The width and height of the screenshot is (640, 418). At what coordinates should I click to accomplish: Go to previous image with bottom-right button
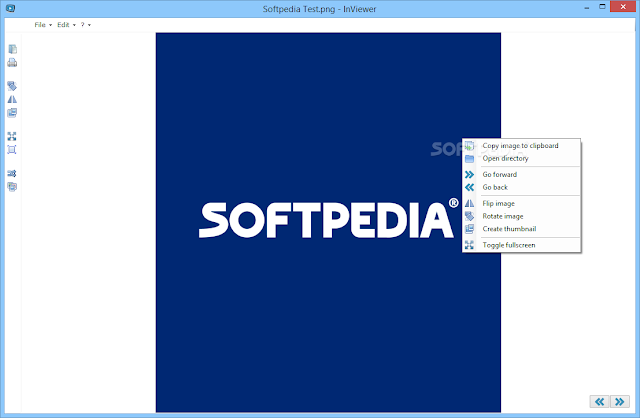tap(599, 402)
